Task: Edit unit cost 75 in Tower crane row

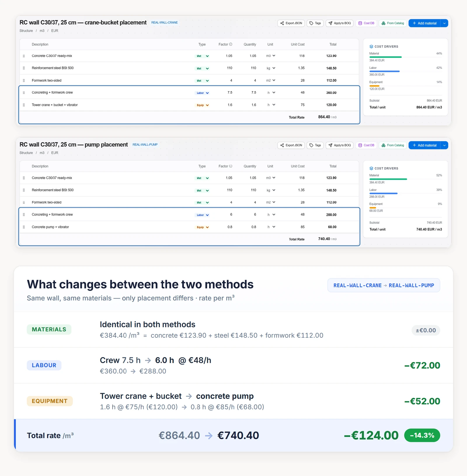Action: tap(303, 105)
